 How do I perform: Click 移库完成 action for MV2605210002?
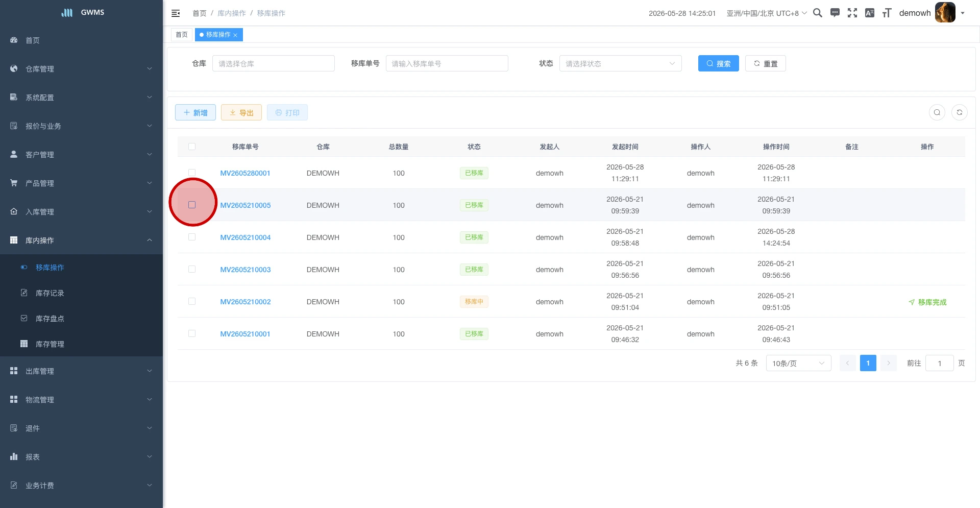pos(927,302)
